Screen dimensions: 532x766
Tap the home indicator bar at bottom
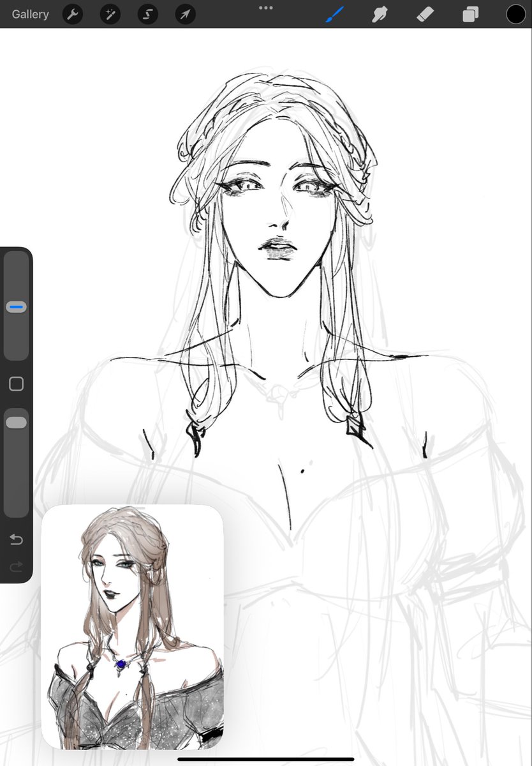click(266, 759)
